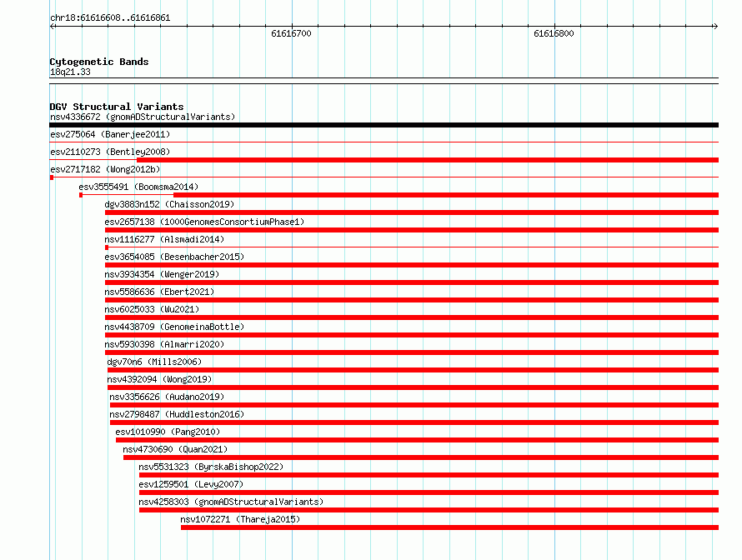The width and height of the screenshot is (742, 560).
Task: Open variant esv275064 (Banerjee2011)
Action: [x=110, y=134]
